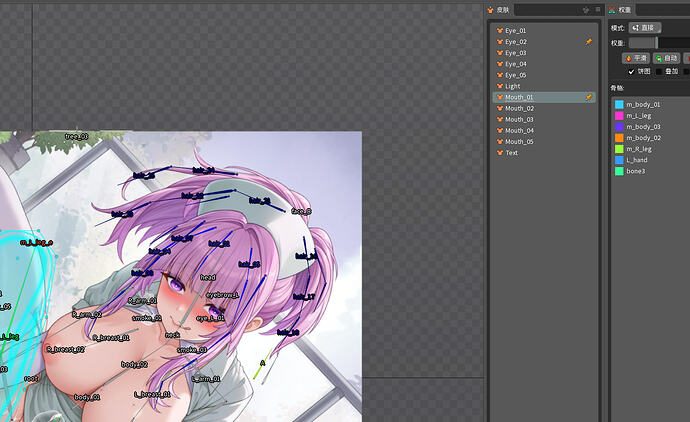This screenshot has width=690, height=422.
Task: Select the Mouth_04 skin
Action: [x=544, y=131]
